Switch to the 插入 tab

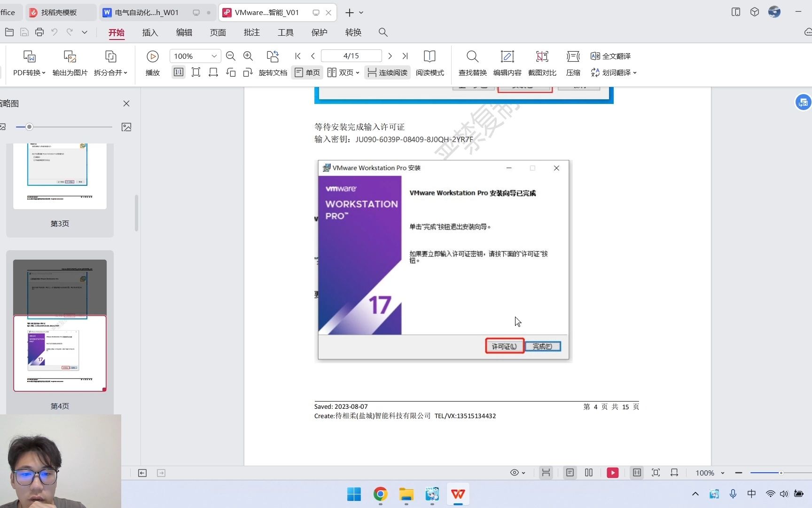click(x=150, y=32)
